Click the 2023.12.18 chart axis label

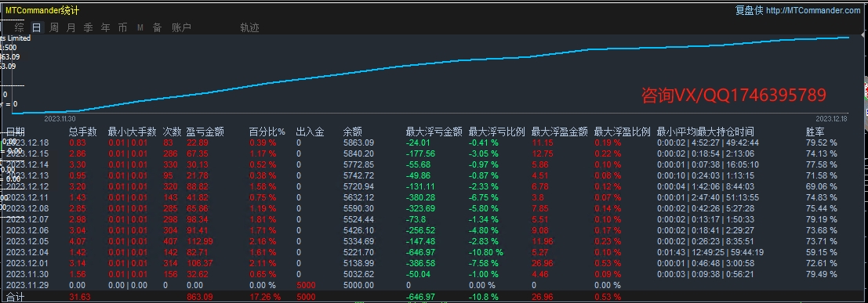click(x=832, y=118)
